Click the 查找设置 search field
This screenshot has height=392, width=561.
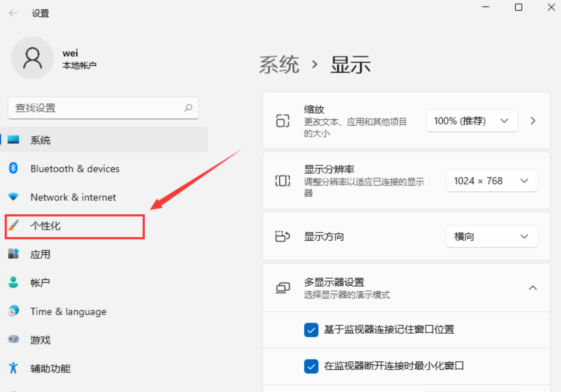(103, 108)
